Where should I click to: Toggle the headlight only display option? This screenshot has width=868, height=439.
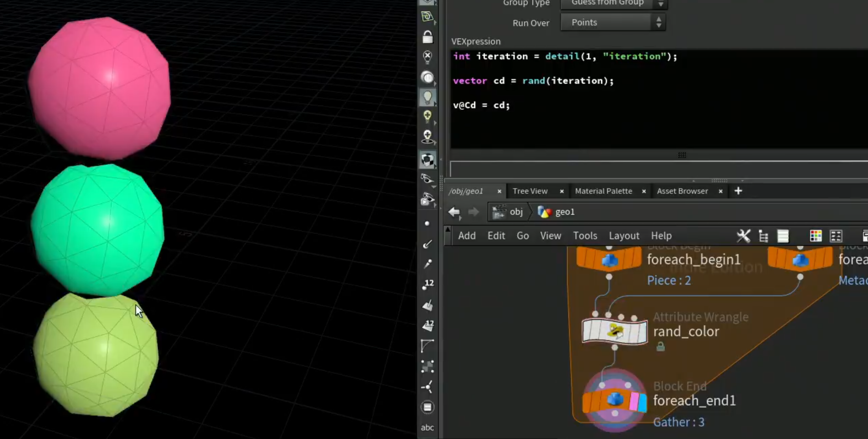pos(427,77)
